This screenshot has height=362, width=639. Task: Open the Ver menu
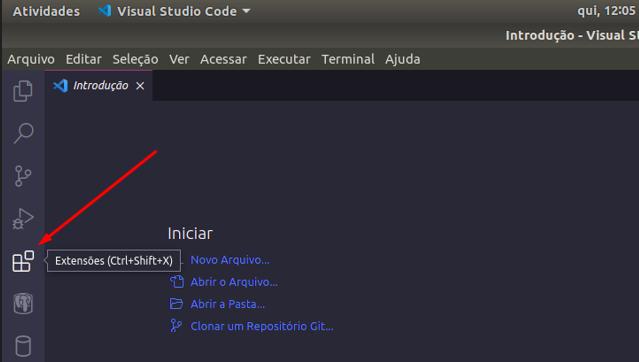point(179,59)
